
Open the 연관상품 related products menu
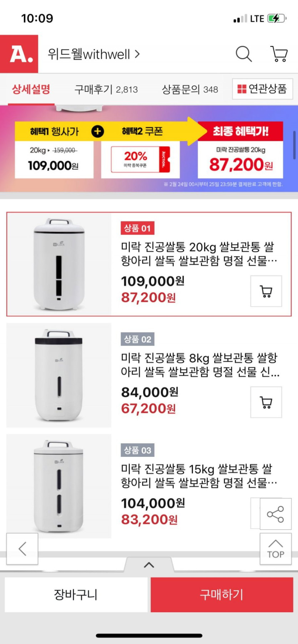pyautogui.click(x=262, y=89)
